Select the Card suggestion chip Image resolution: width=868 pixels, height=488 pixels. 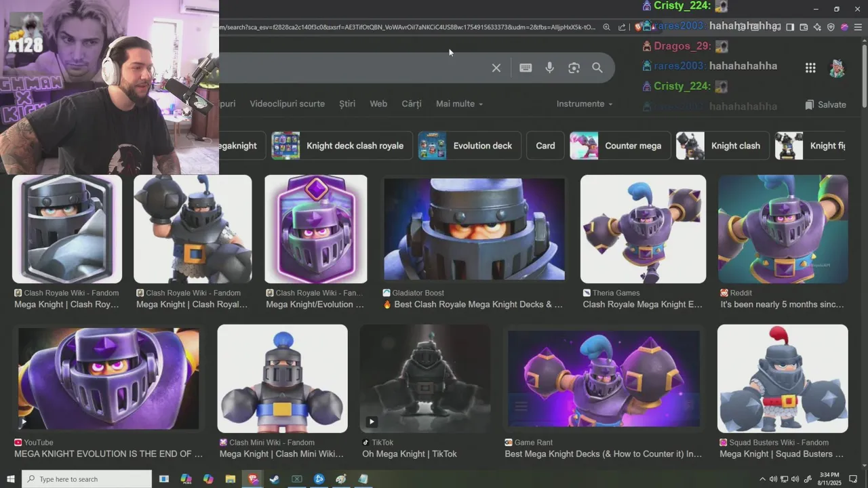coord(545,146)
